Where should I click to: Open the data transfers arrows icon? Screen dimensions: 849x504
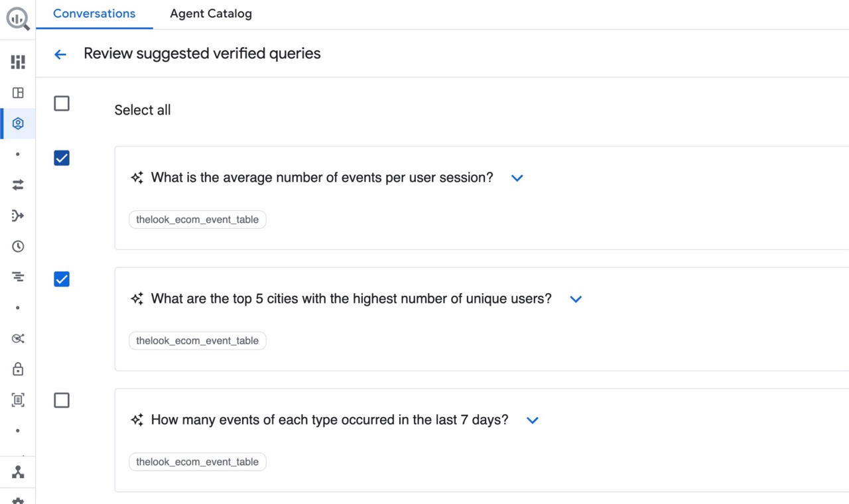click(18, 185)
